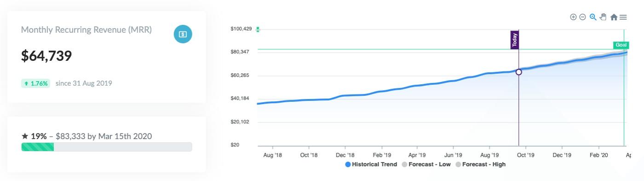The width and height of the screenshot is (644, 181).
Task: Click the goal text '$83,333 by Mar 15th 2020'
Action: pos(103,136)
